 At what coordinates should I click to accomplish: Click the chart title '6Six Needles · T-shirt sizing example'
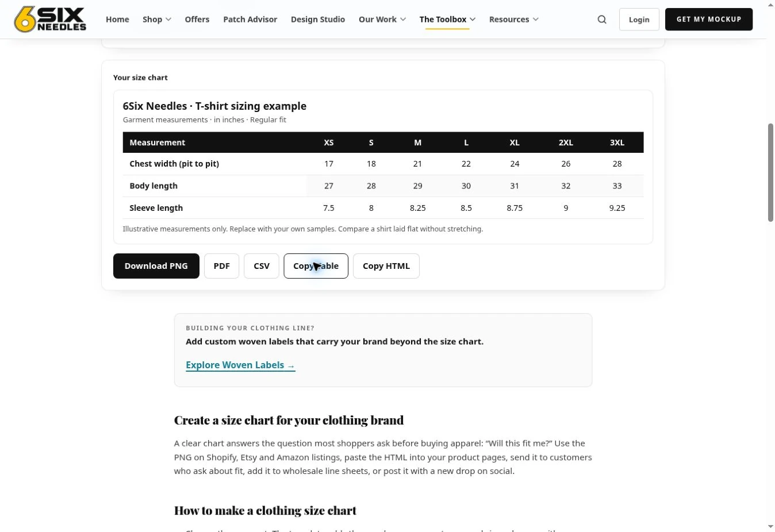tap(214, 106)
